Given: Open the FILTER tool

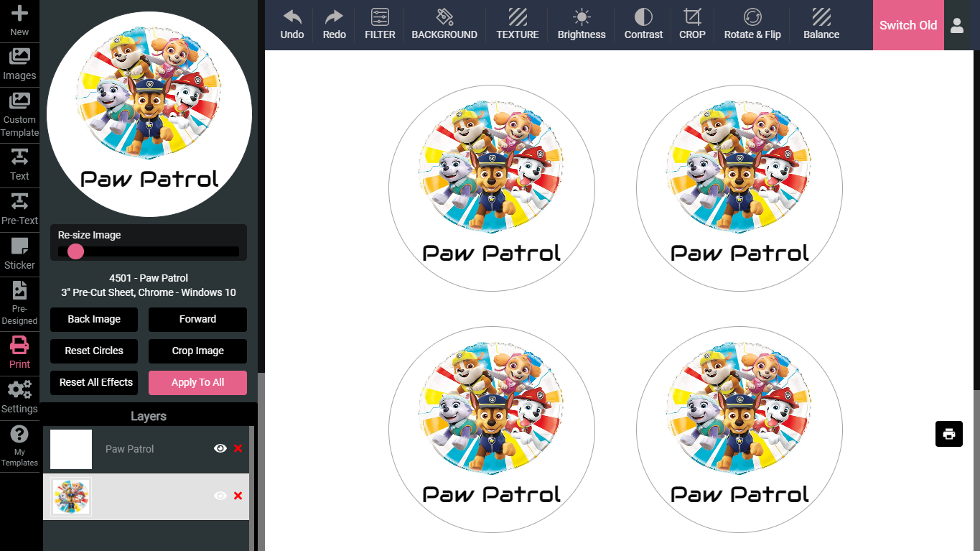Looking at the screenshot, I should 380,24.
